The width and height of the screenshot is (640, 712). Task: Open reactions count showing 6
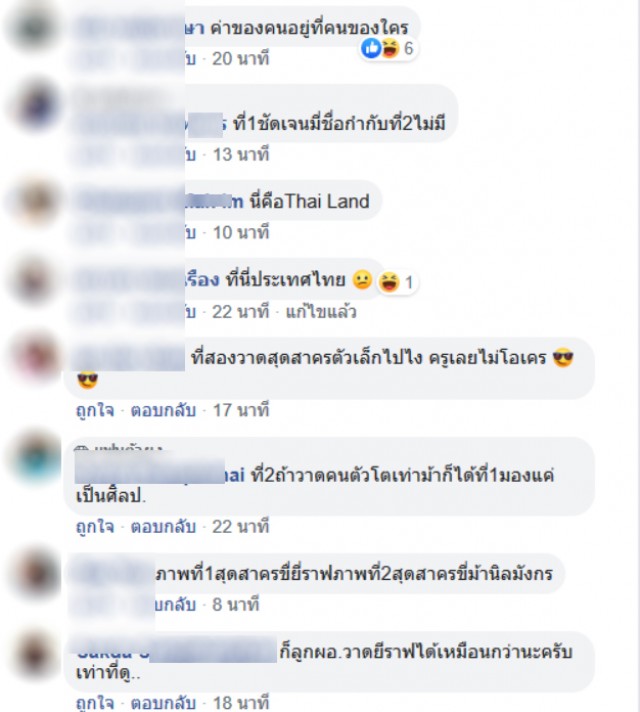[408, 48]
